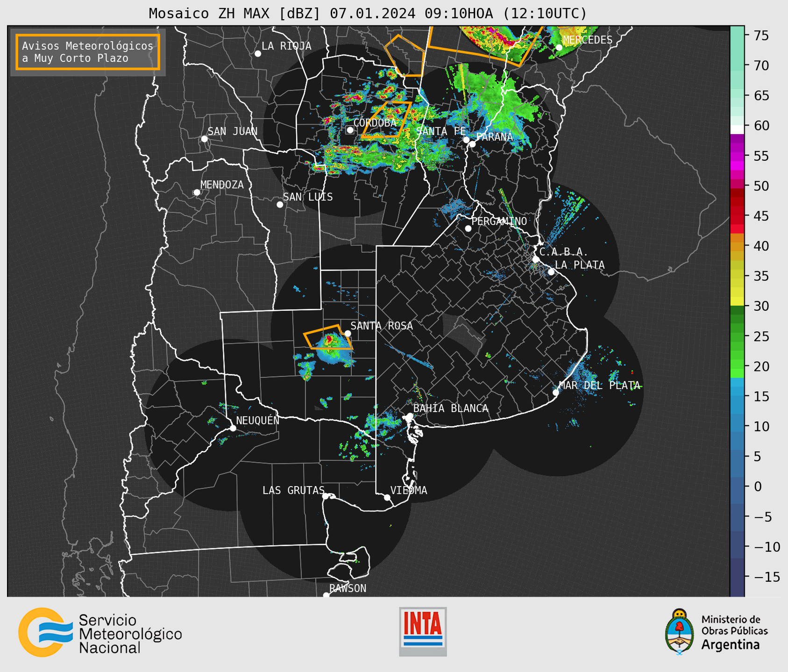Click the Rawson city marker dot
The width and height of the screenshot is (788, 672).
click(x=326, y=595)
